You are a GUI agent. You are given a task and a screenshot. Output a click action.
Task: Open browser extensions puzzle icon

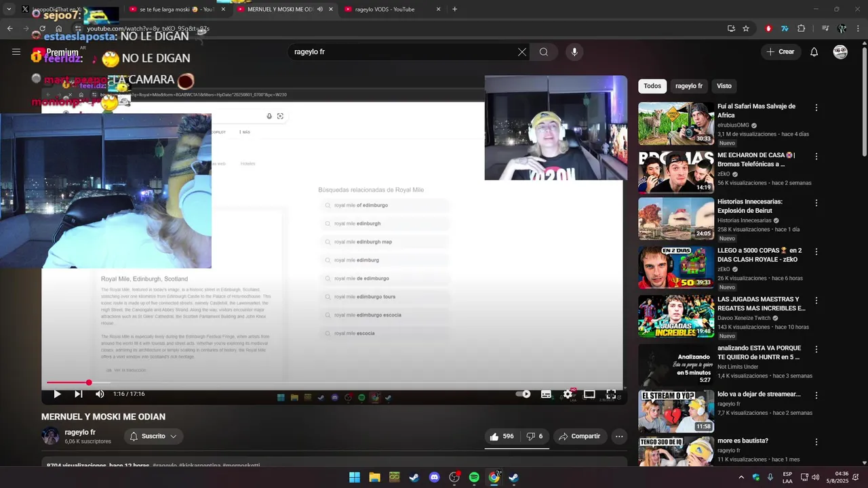coord(802,28)
